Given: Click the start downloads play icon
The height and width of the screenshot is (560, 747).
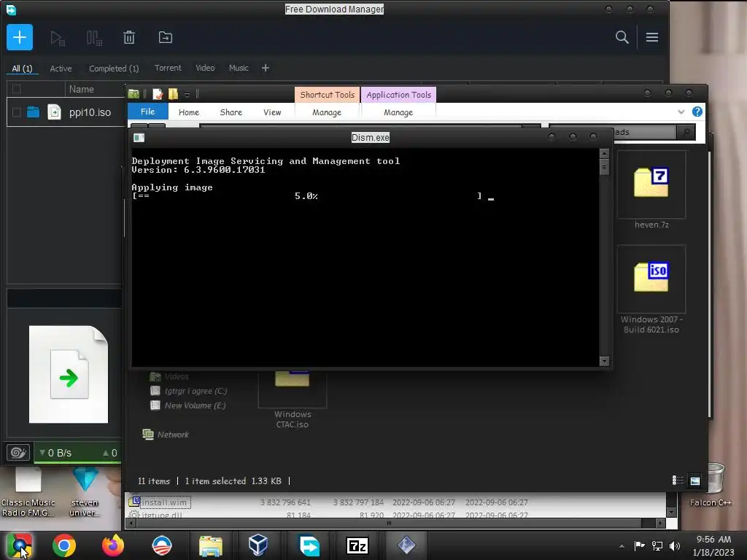Looking at the screenshot, I should (58, 38).
